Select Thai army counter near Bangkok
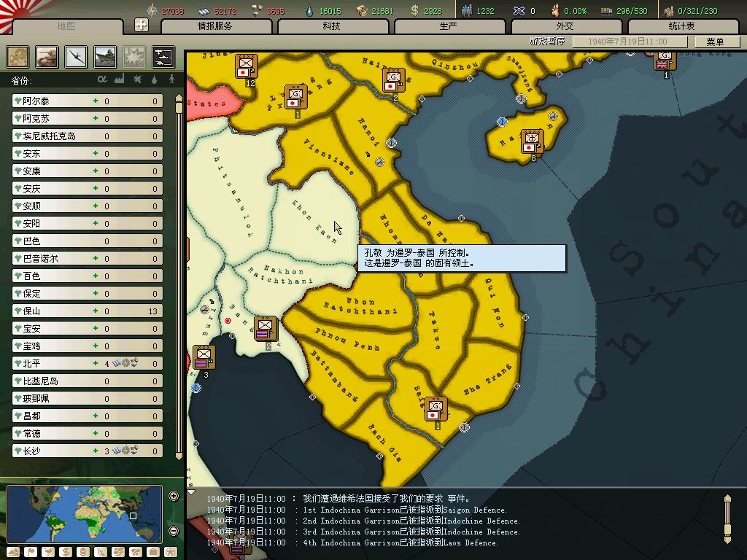 [x=266, y=329]
